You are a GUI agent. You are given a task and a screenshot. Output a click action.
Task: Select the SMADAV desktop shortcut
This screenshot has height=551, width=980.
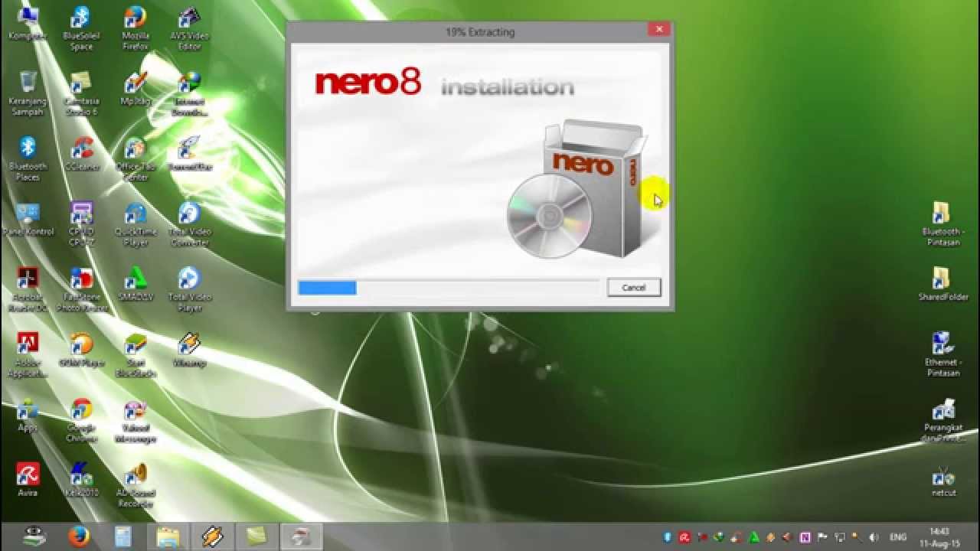(x=136, y=285)
